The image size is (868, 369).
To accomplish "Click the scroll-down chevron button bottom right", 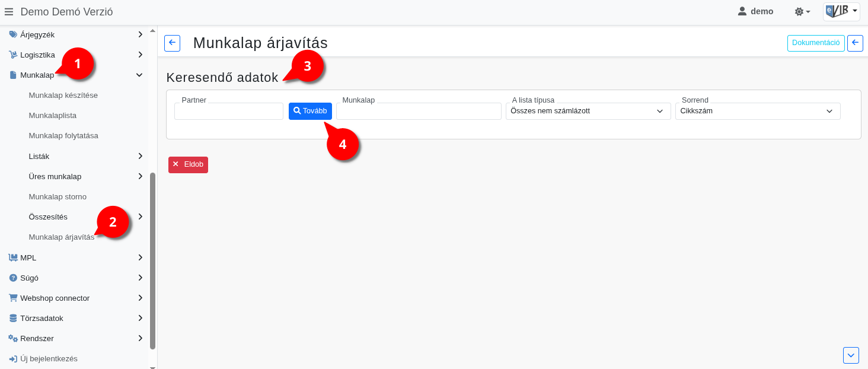I will pos(851,355).
